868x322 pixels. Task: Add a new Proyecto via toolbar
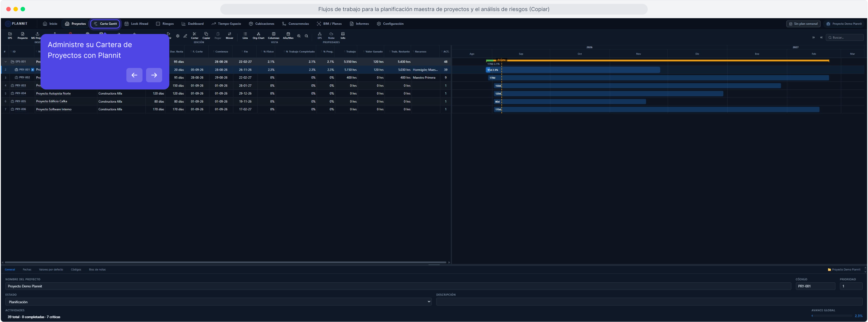(23, 35)
